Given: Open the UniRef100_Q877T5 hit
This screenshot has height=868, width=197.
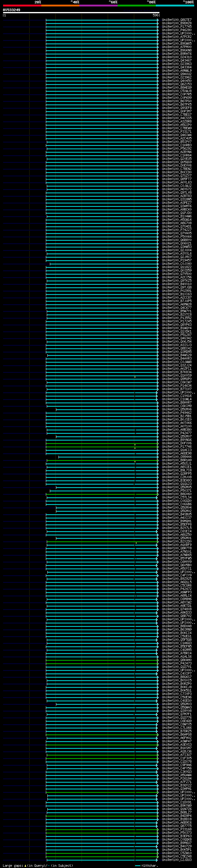Looking at the screenshot, I should 176,826.
